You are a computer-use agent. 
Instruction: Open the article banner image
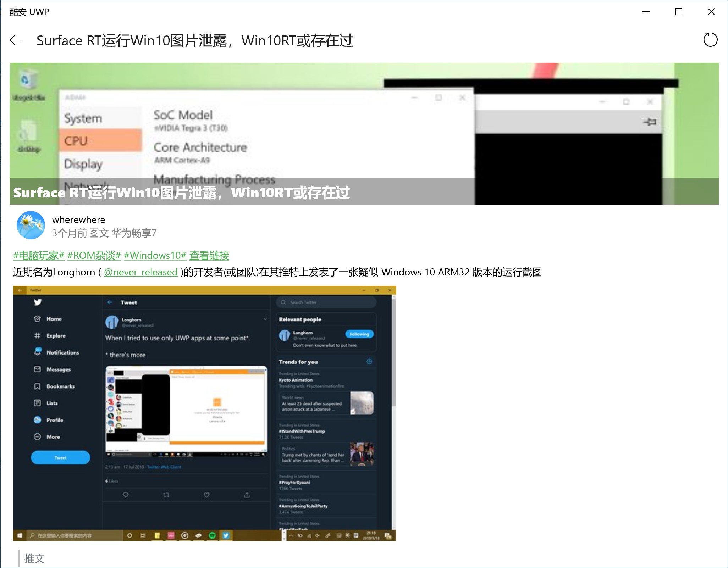tap(364, 133)
